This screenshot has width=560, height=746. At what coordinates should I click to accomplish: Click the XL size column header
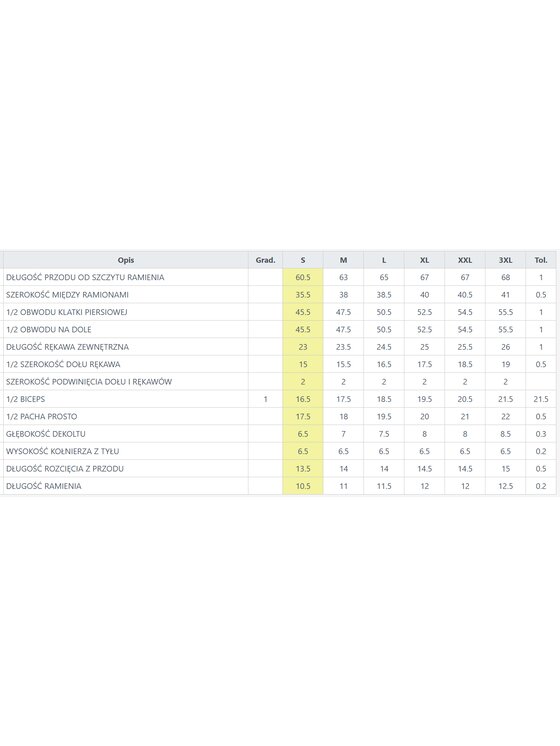click(424, 260)
